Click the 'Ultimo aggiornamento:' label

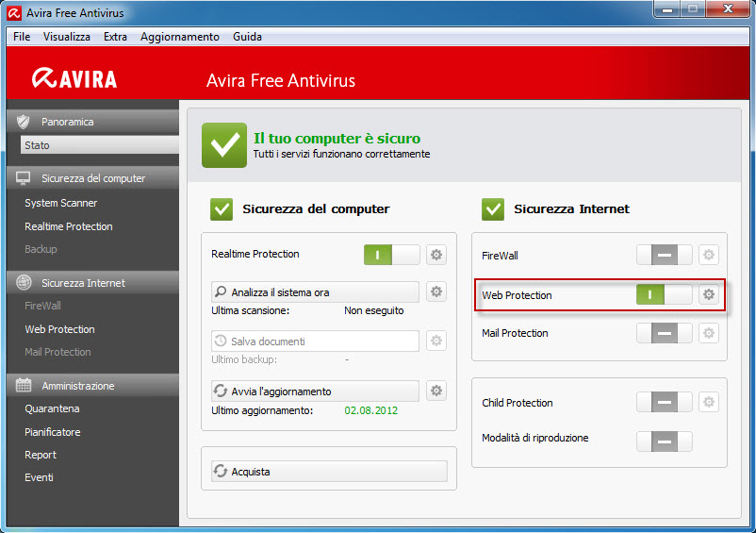point(262,410)
